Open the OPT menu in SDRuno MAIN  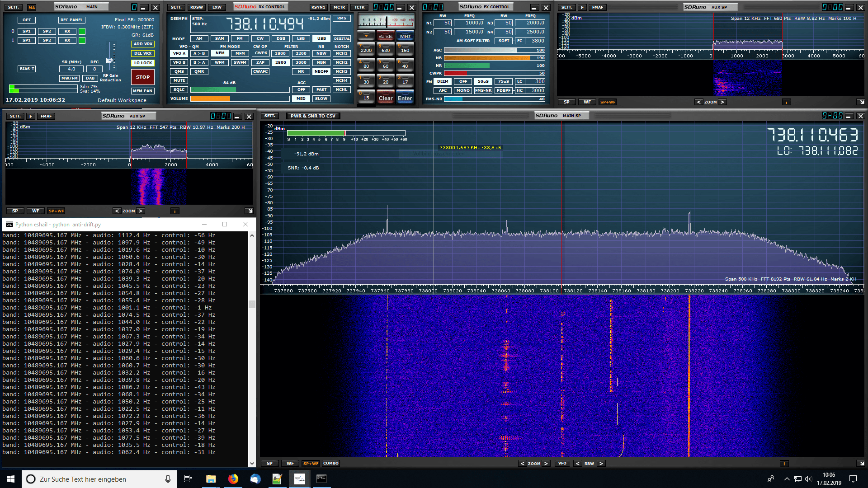26,20
